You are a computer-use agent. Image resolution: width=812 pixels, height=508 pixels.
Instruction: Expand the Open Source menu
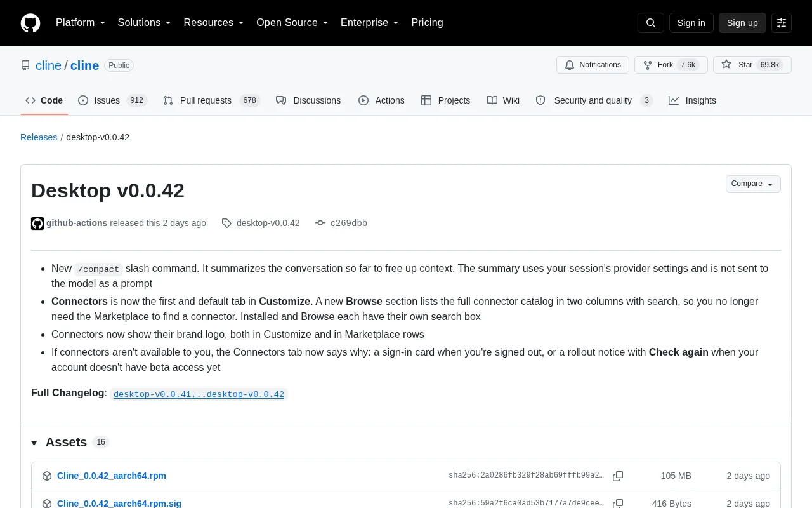tap(292, 23)
